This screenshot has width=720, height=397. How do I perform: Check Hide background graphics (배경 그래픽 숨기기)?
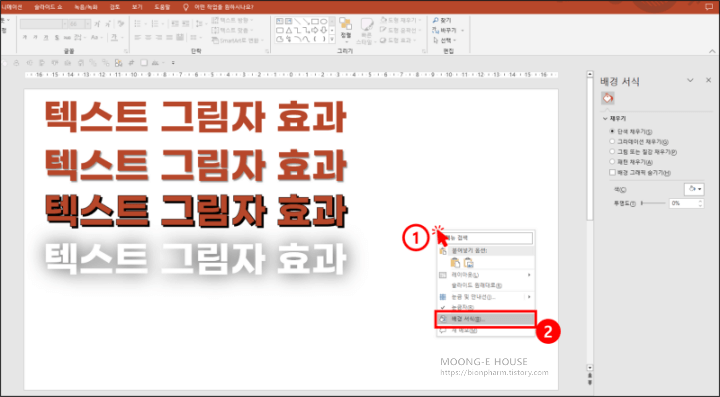click(x=612, y=173)
